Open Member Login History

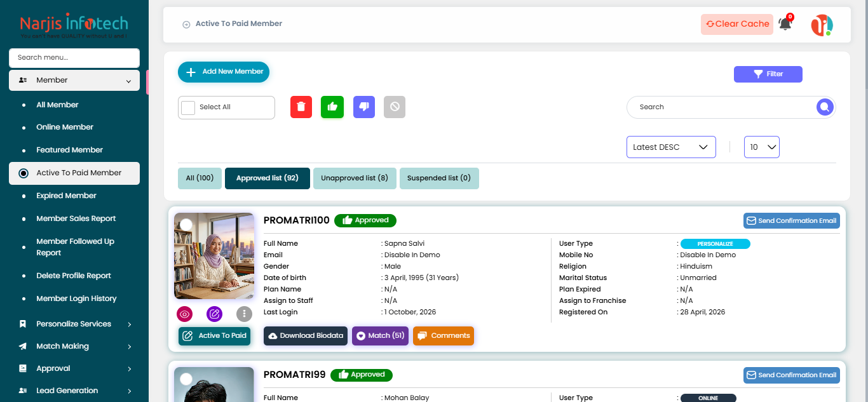[76, 298]
